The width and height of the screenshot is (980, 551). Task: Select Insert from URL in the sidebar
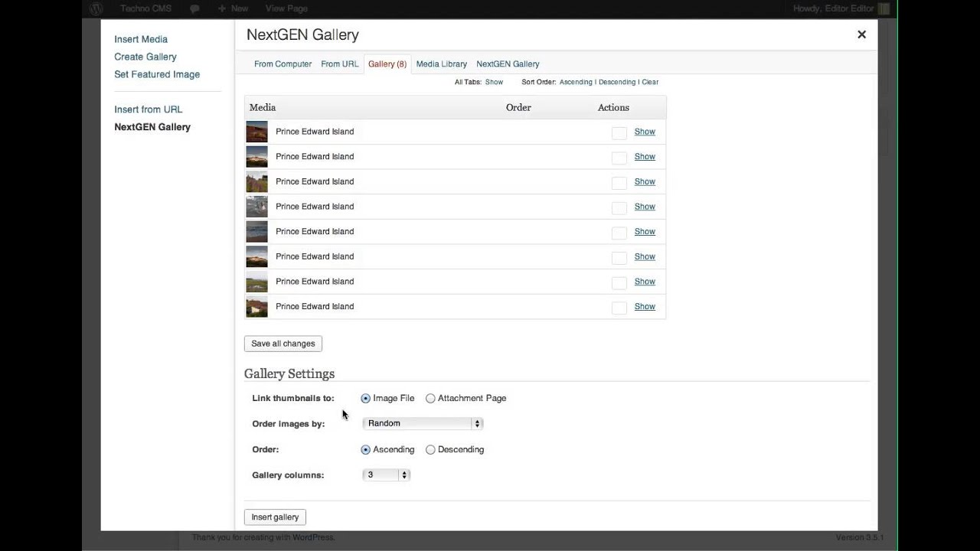tap(149, 109)
